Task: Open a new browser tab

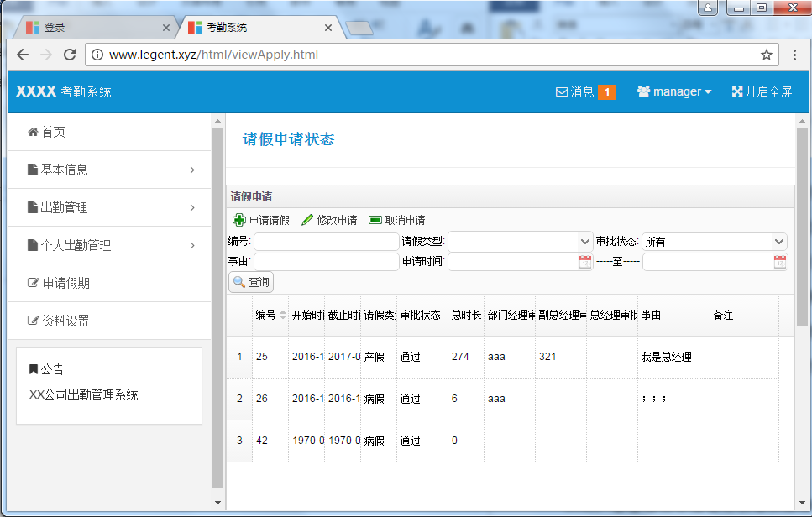Action: point(359,28)
